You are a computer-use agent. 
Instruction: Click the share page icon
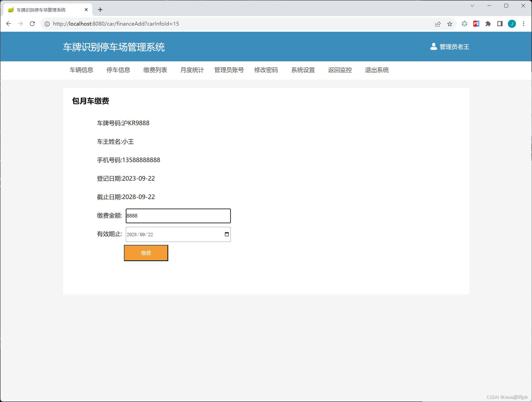pos(438,24)
